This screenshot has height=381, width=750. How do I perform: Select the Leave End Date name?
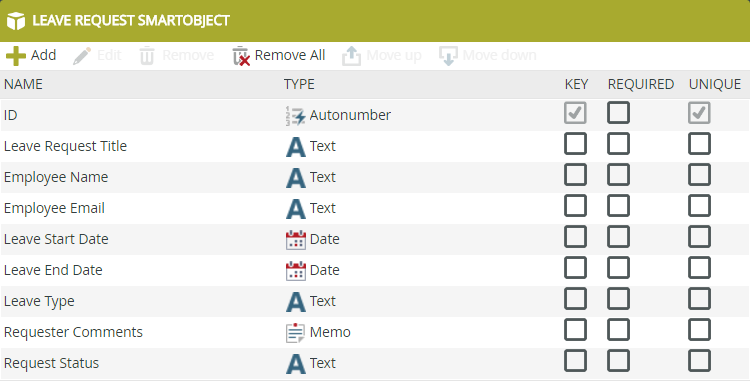53,270
